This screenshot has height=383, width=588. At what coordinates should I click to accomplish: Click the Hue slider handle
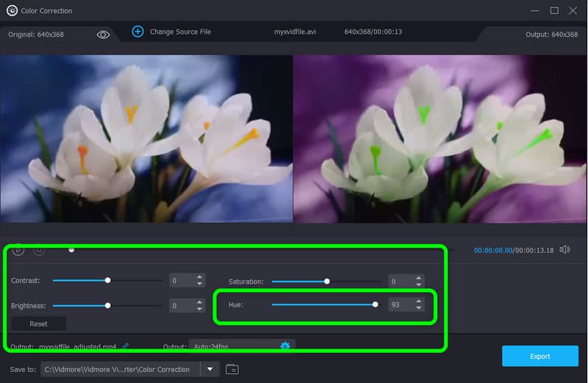point(376,304)
